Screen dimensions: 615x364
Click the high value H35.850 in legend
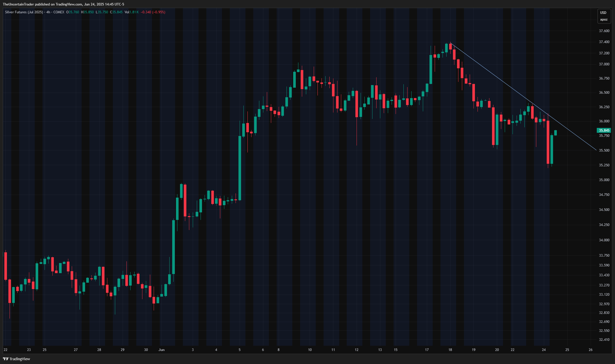[87, 12]
